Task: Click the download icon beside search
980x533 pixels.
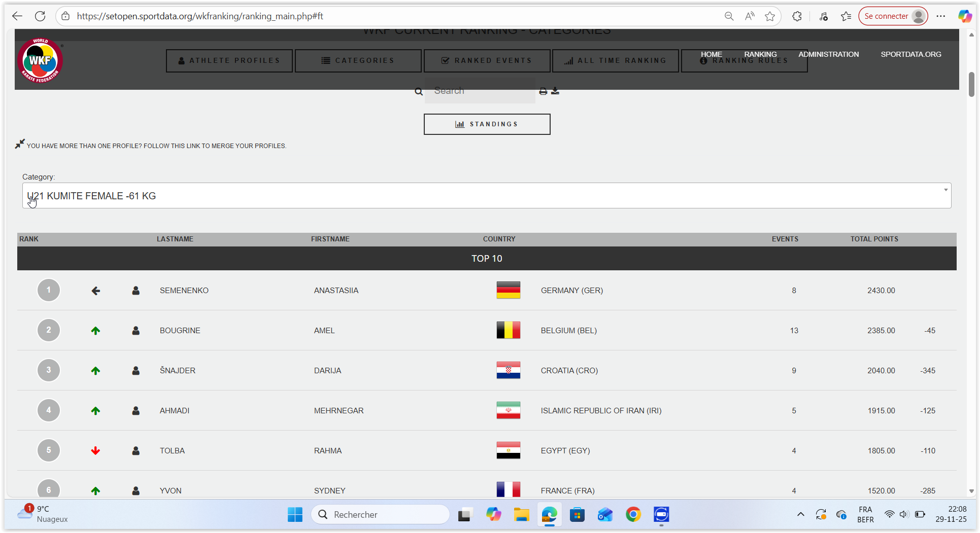Action: tap(555, 91)
